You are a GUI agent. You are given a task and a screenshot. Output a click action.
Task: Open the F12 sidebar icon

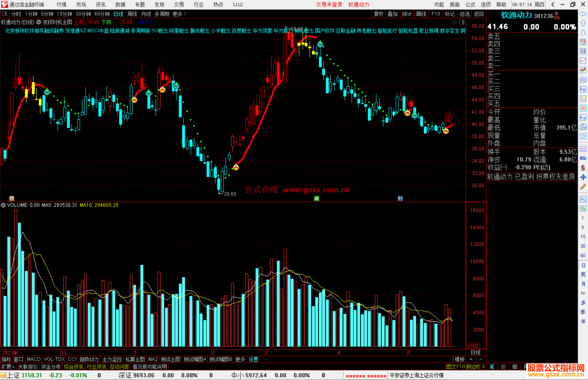[583, 118]
